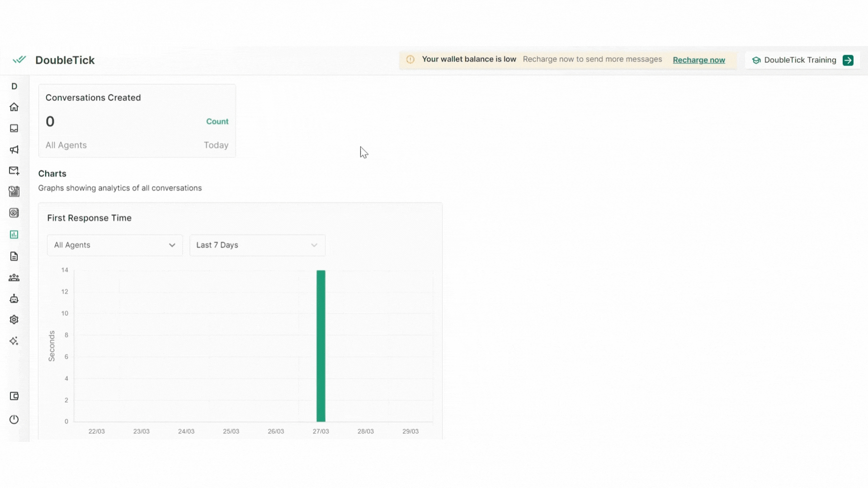Open the Inbox tray icon
The height and width of the screenshot is (488, 868).
click(14, 128)
